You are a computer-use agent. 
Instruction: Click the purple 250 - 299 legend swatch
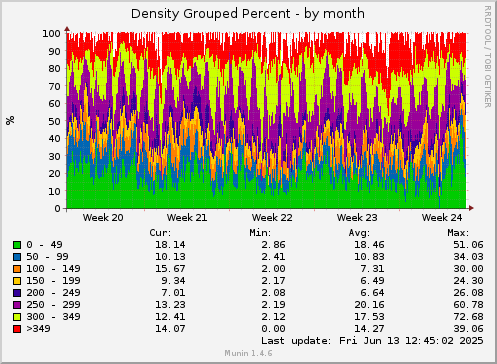[17, 305]
